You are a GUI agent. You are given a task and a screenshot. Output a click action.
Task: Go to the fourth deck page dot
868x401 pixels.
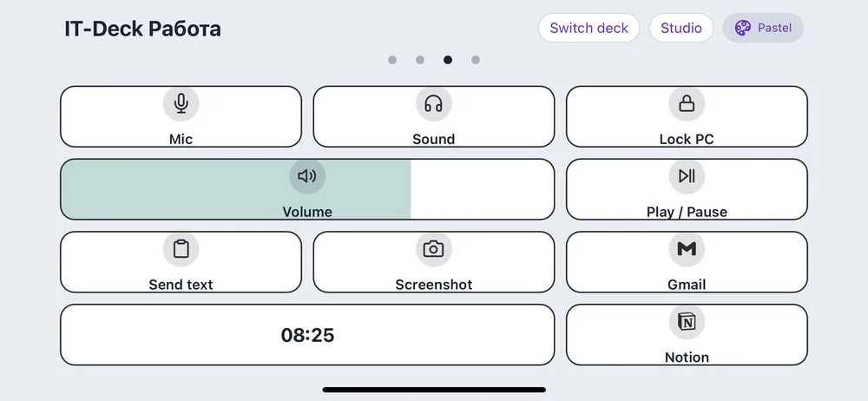[x=476, y=60]
